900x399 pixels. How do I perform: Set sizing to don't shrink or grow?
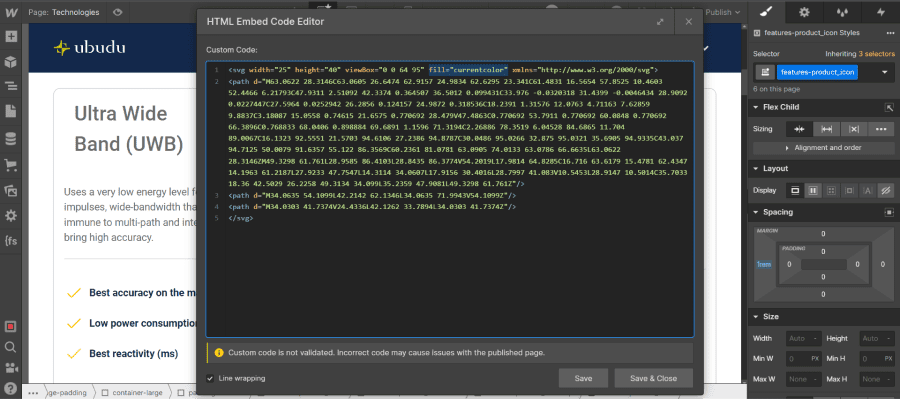coord(854,129)
